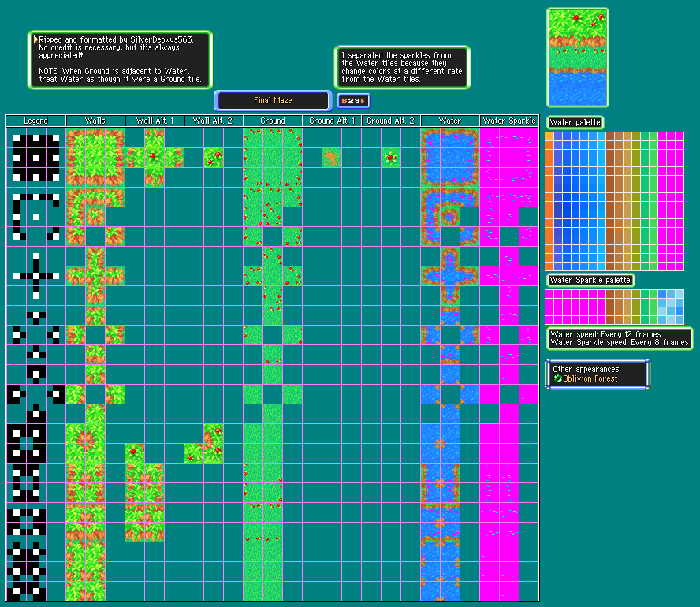Select the Wall Alt. 2 column header
This screenshot has height=607, width=700.
pos(214,121)
